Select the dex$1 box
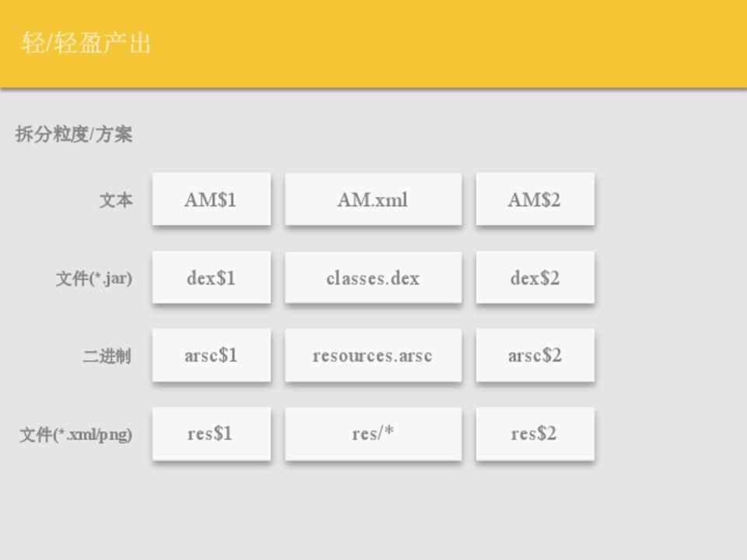This screenshot has height=560, width=747. [211, 278]
